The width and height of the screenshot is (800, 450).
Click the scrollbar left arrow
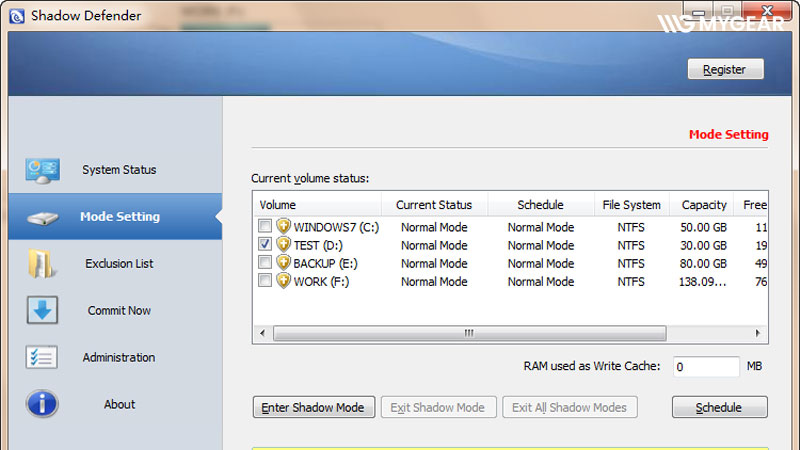click(x=262, y=333)
